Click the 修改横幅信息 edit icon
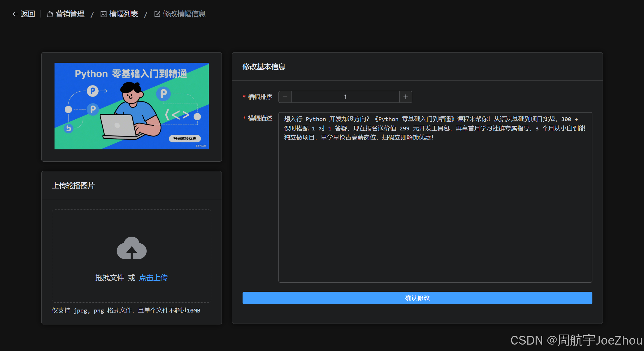Viewport: 644px width, 351px height. 157,14
